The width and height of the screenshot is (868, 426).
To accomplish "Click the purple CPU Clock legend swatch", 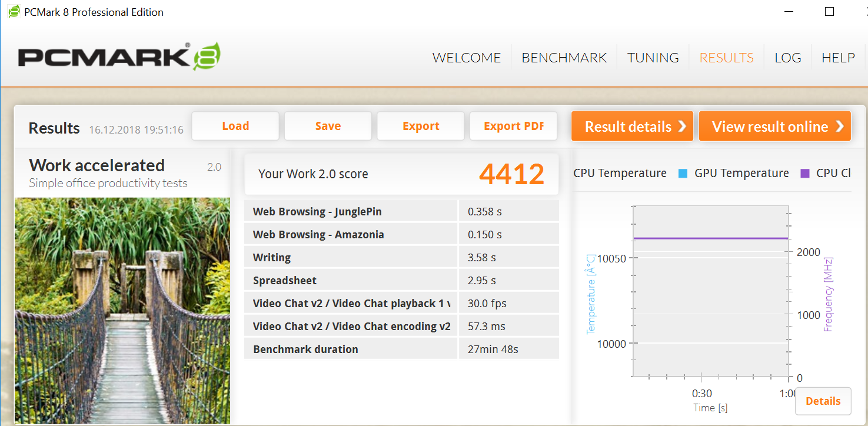I will [x=805, y=173].
